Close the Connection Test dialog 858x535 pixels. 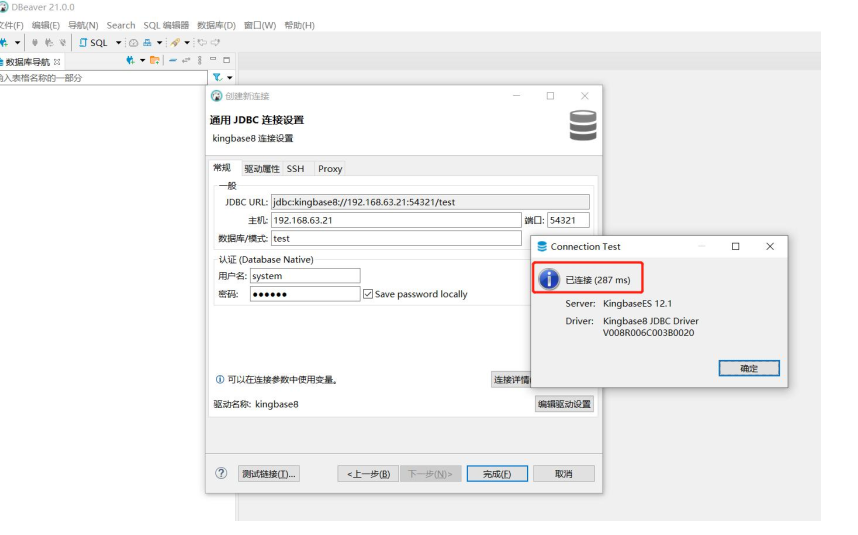point(770,246)
